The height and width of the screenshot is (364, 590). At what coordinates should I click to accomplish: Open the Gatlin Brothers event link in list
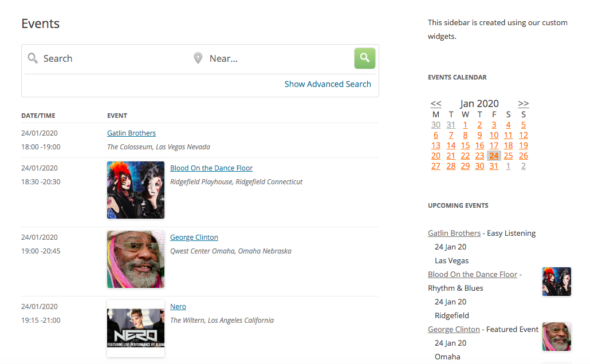tap(131, 133)
